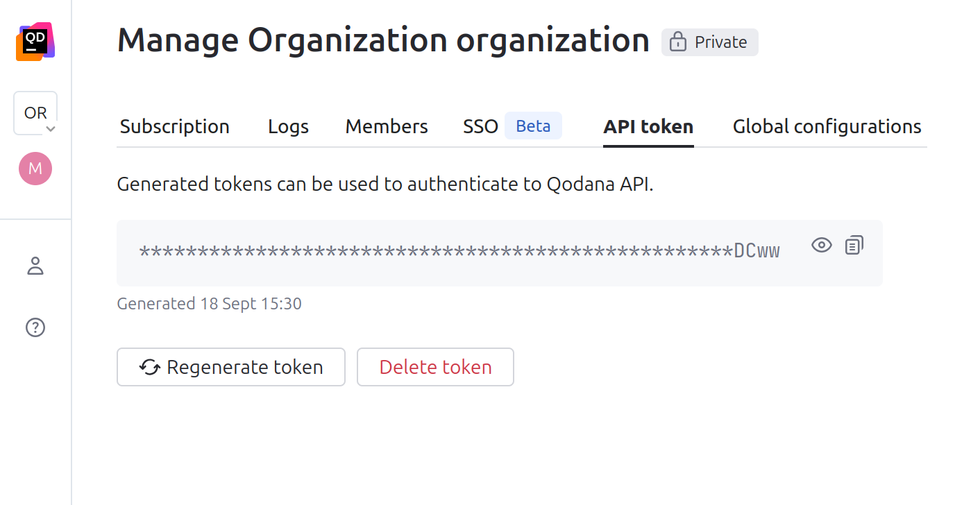The height and width of the screenshot is (505, 980).
Task: Switch to the Members tab
Action: tap(386, 126)
